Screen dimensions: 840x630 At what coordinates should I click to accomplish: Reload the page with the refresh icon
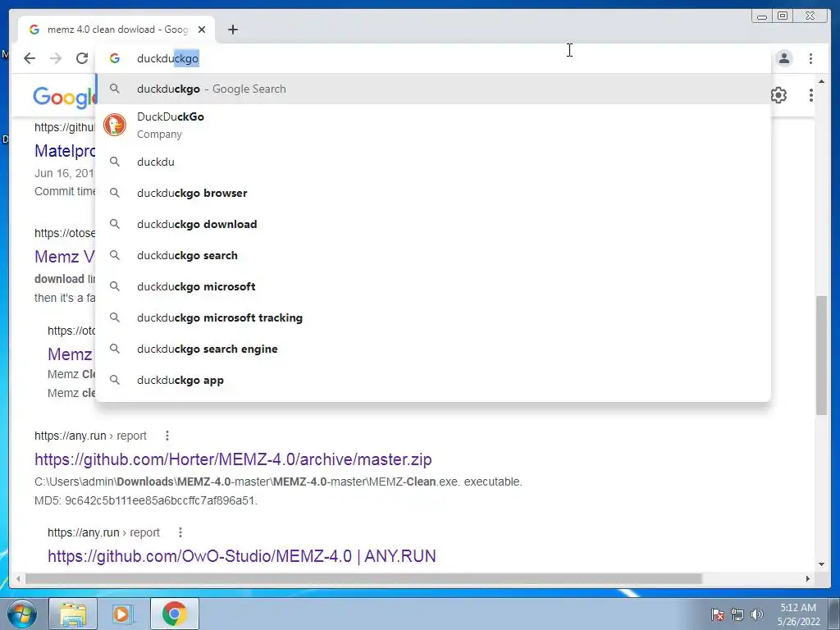(81, 58)
